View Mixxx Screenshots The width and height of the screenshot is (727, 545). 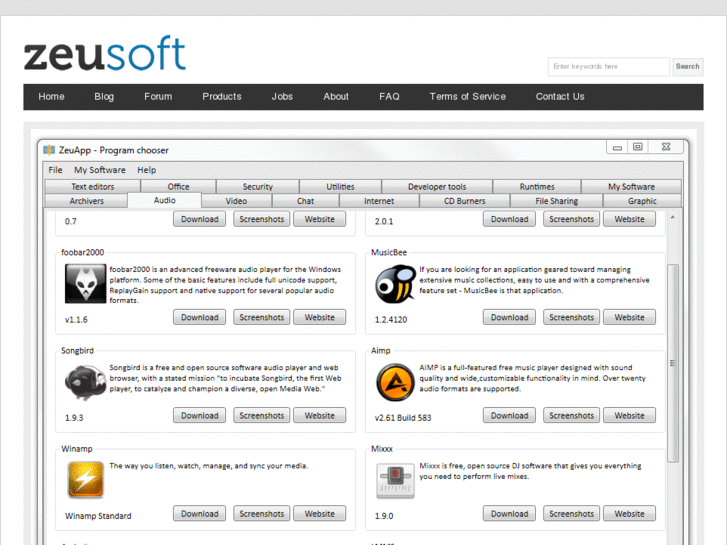571,513
